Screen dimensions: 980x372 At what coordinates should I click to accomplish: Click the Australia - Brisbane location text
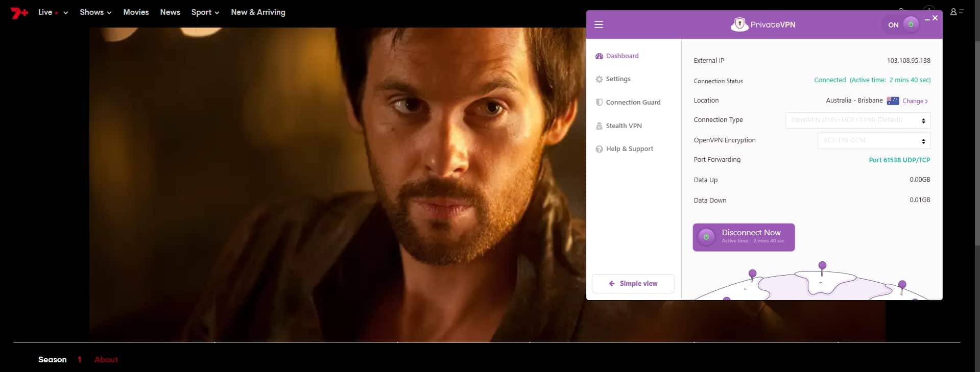854,101
